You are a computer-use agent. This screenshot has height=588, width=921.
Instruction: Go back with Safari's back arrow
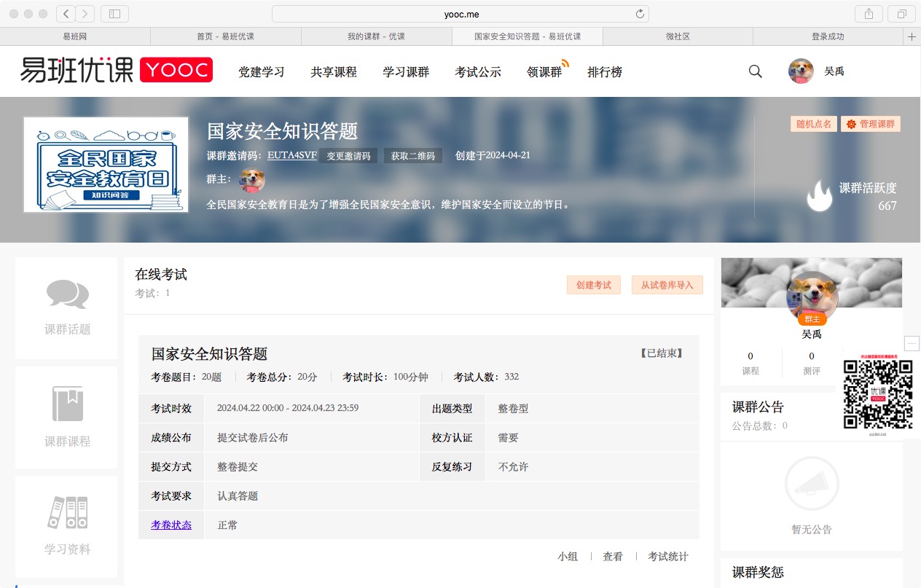[66, 14]
